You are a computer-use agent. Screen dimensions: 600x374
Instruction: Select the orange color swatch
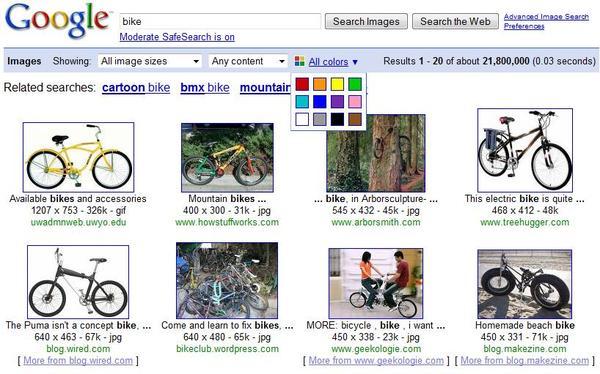320,84
